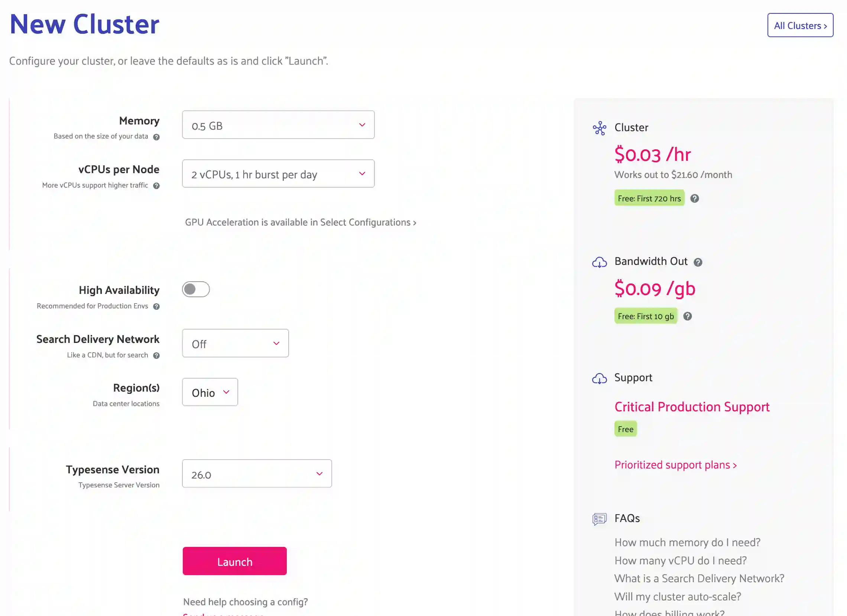Click the help icon next to Bandwidth Out
Viewport: 847px width, 616px height.
pos(698,262)
